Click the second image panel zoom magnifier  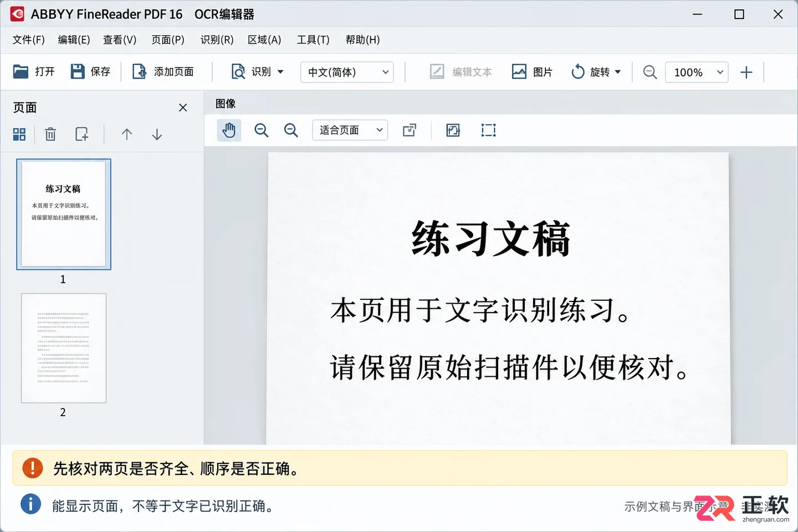point(291,130)
